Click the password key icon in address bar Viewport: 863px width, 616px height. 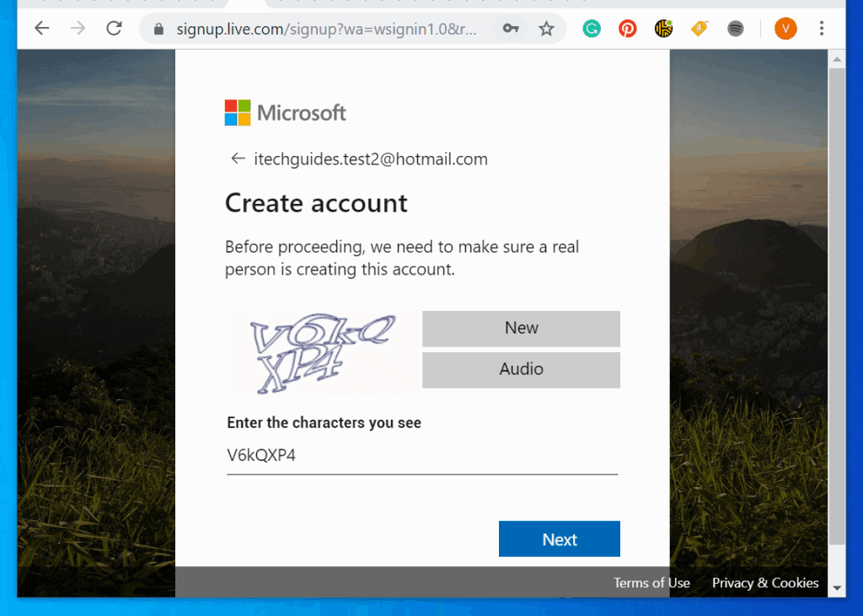click(511, 28)
